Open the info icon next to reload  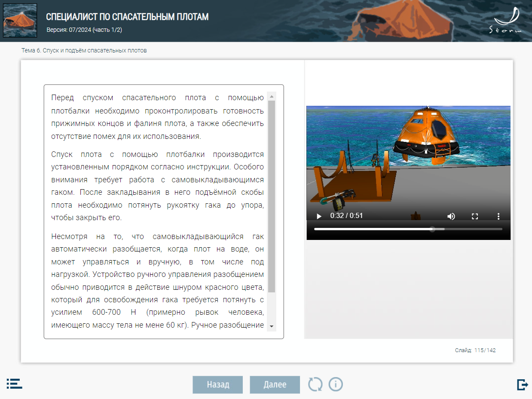(x=336, y=384)
